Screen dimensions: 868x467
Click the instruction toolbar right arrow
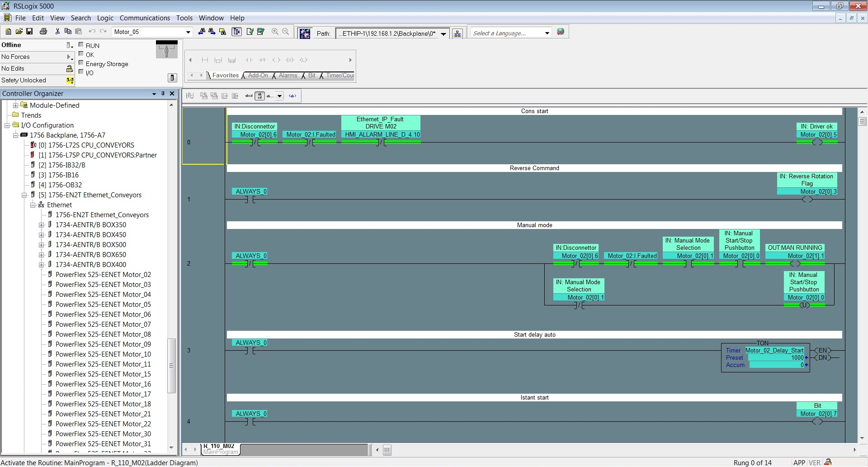(x=350, y=60)
